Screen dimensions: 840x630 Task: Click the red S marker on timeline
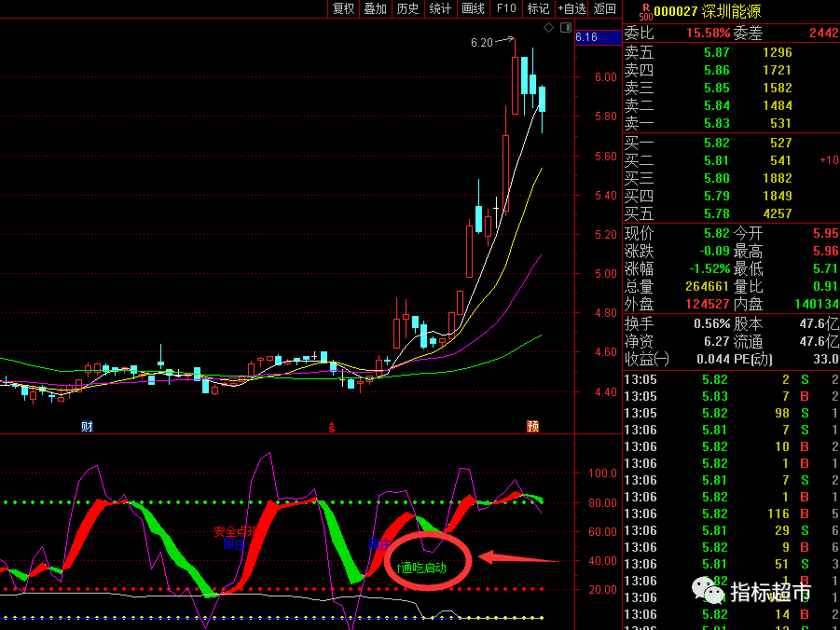(x=332, y=427)
